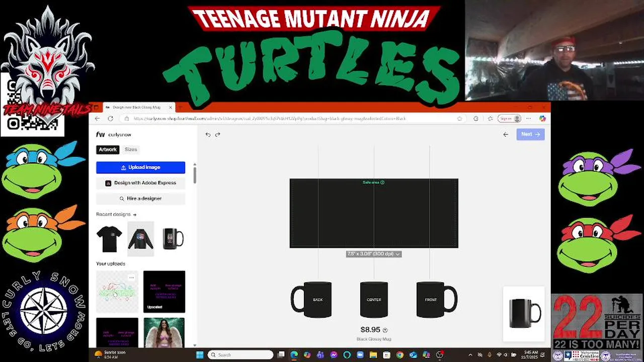Open the options menu on the first upload
644x362 pixels.
coord(131,278)
